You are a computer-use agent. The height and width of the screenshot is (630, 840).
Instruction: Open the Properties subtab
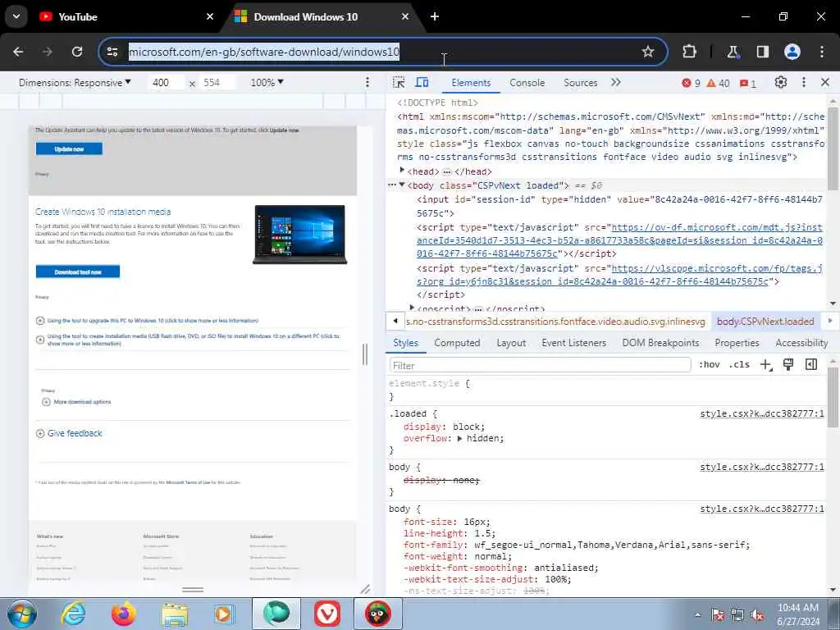pos(737,343)
